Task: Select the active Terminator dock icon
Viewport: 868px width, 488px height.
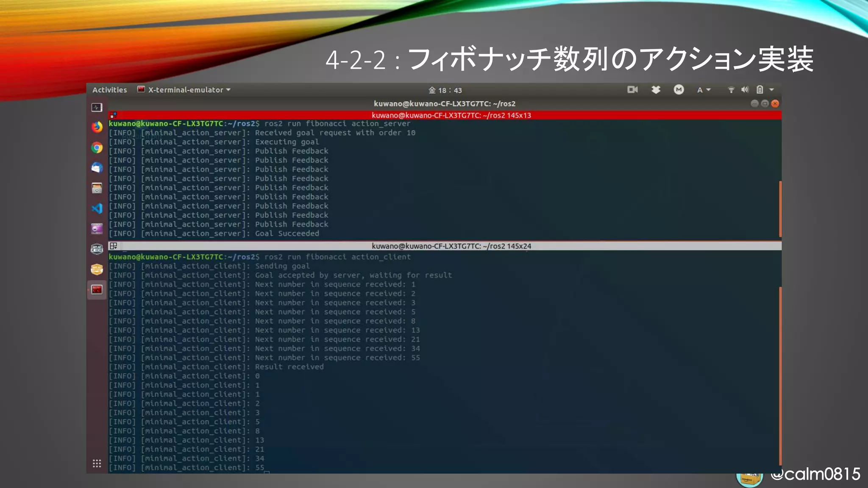Action: tap(97, 290)
